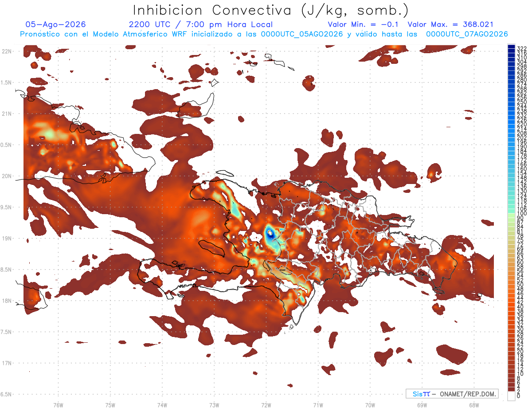Click the 20N latitude axis label
532x411 pixels.
[6, 176]
